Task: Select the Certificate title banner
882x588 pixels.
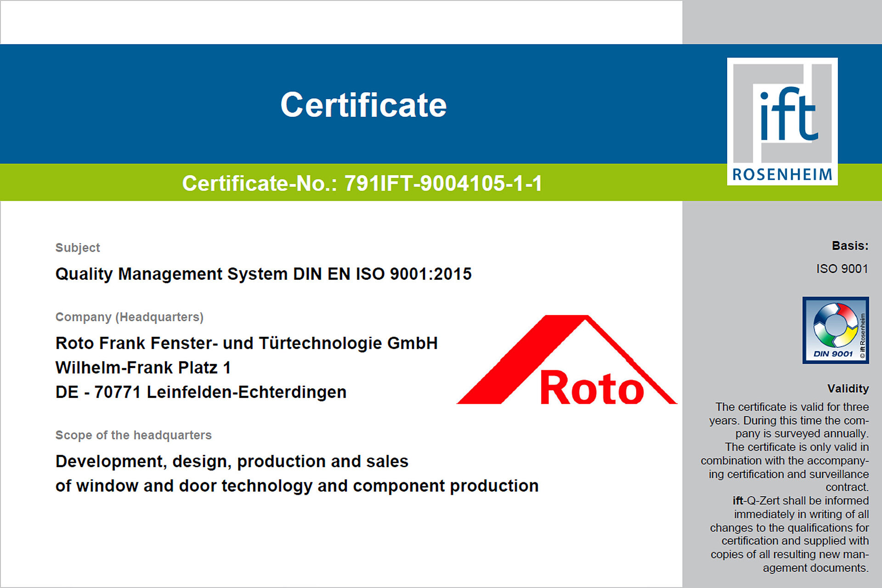Action: (363, 105)
